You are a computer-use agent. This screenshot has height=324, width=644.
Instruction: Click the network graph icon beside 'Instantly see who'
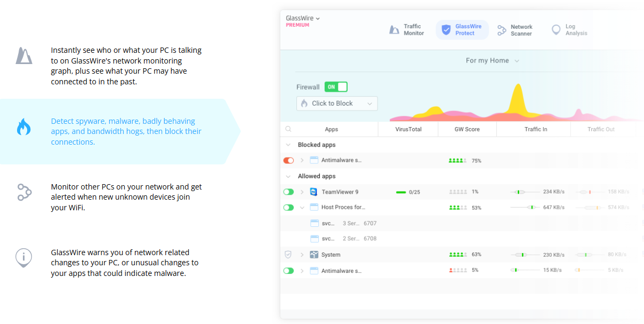pos(24,56)
